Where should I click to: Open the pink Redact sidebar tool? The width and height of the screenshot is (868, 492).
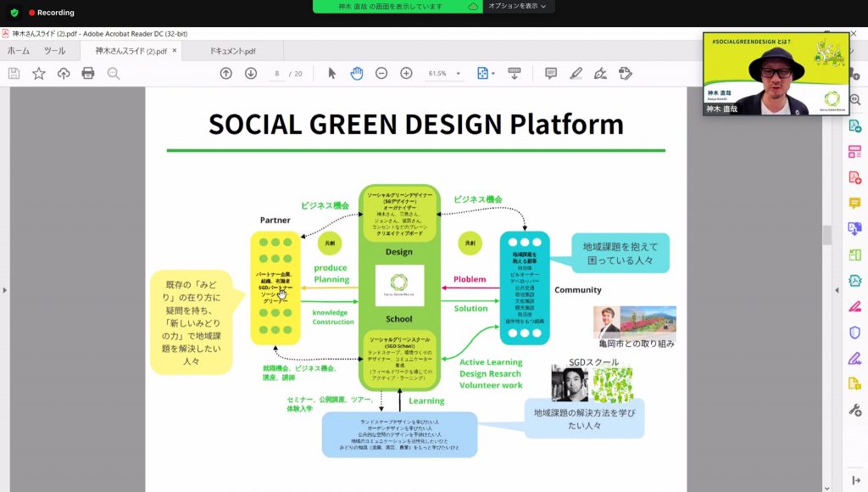click(x=854, y=306)
